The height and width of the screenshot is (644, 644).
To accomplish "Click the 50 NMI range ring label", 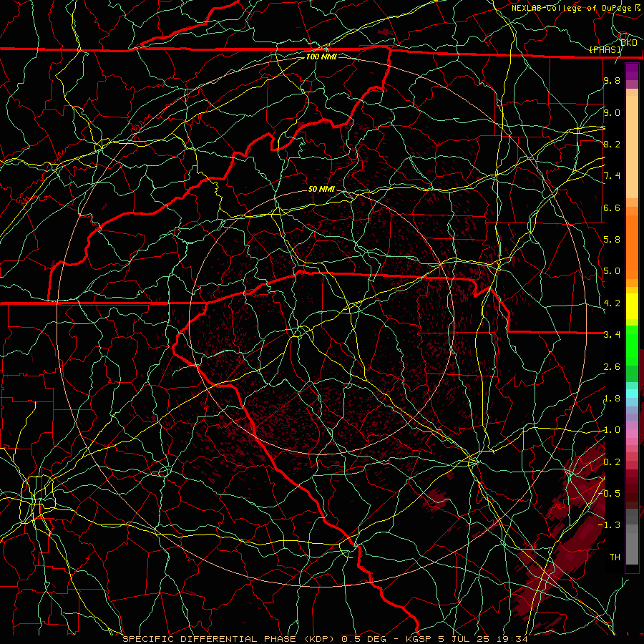I will (321, 189).
